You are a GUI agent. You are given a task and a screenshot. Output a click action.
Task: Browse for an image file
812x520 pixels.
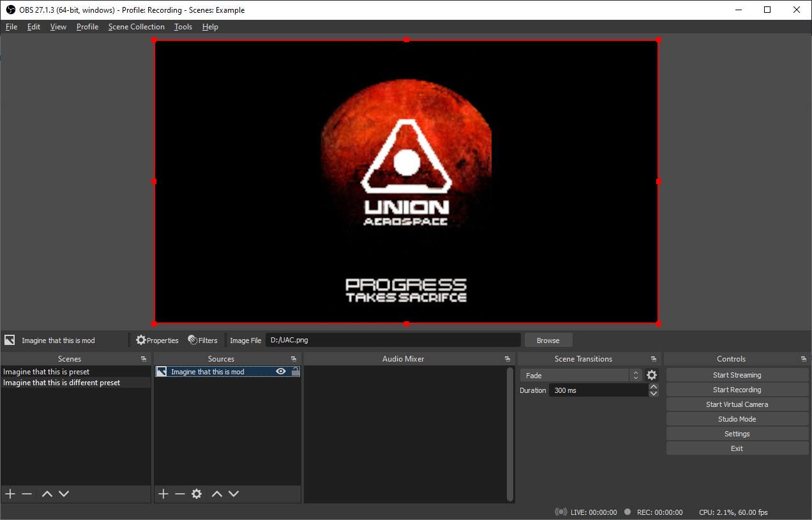point(548,340)
